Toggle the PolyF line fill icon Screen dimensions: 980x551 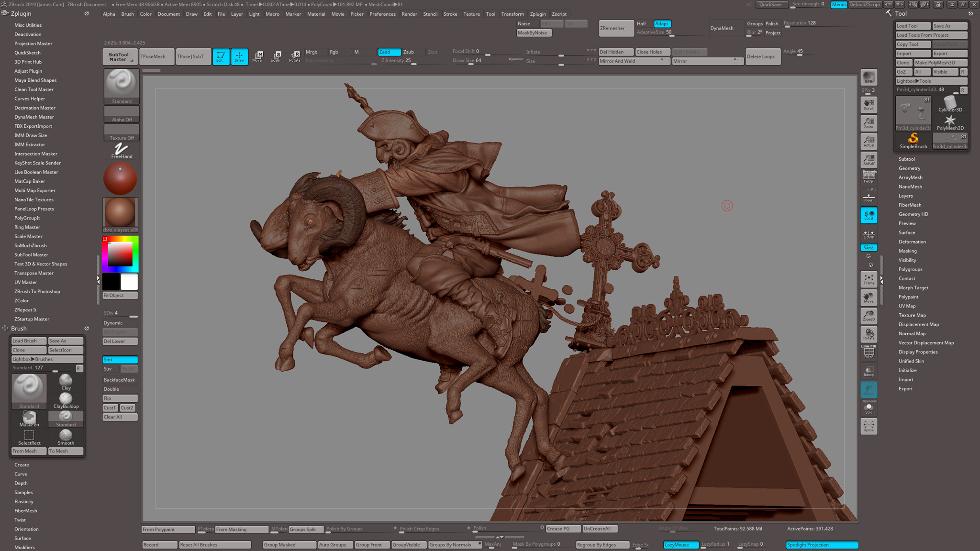(869, 352)
